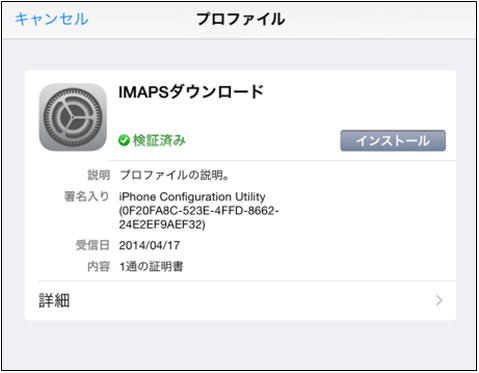Tap the キャンセル button
This screenshot has width=479, height=373.
[52, 19]
